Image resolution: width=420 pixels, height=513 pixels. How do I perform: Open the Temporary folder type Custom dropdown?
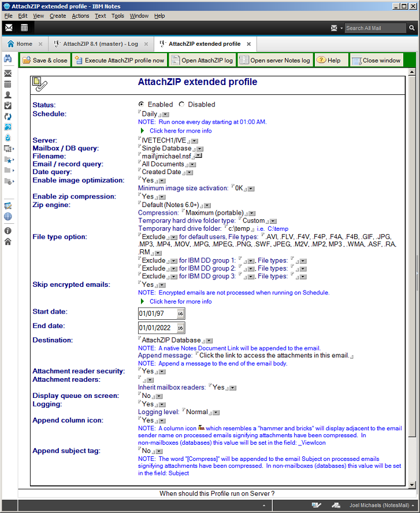coord(274,222)
